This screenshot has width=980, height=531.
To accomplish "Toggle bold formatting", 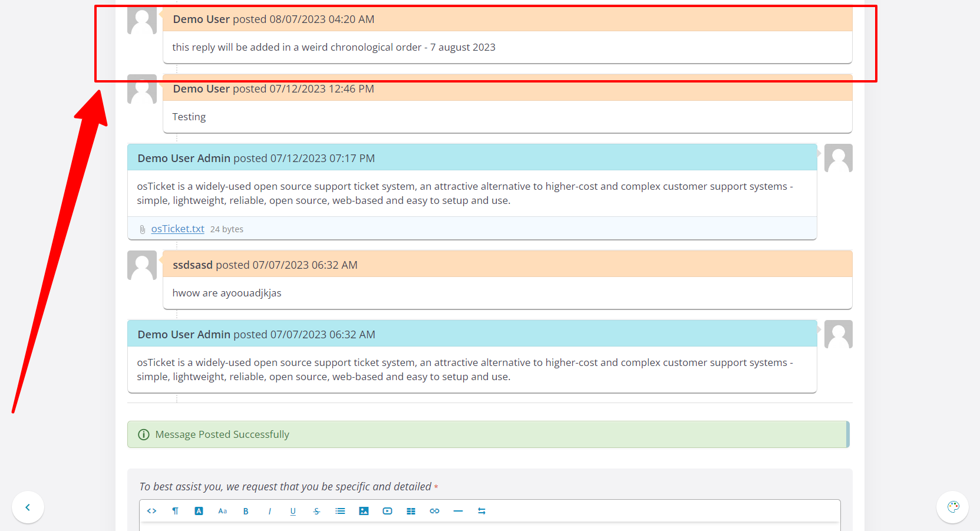I will pos(246,511).
